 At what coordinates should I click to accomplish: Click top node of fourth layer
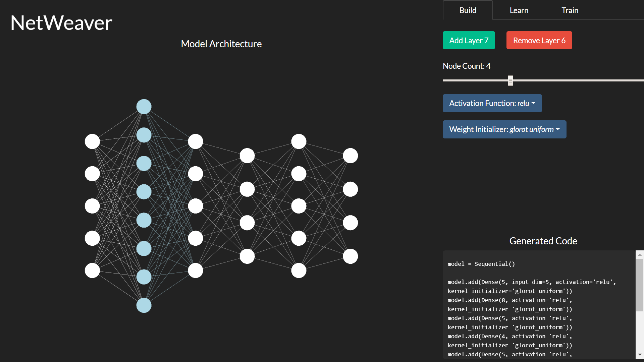click(247, 156)
